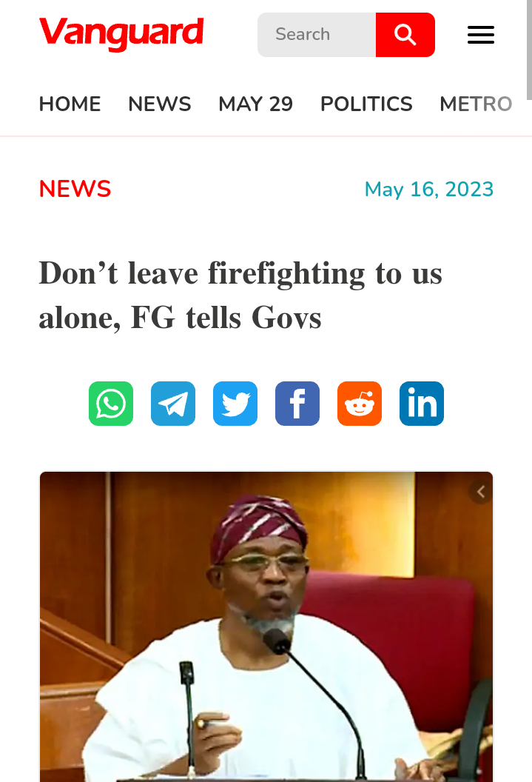Screen dimensions: 532x782
Task: Open the HOME nav item
Action: coord(70,104)
